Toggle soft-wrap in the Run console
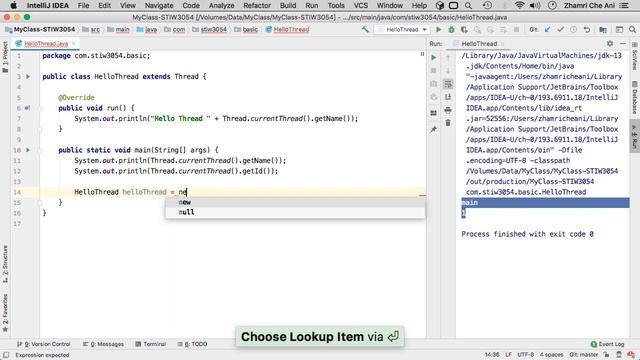This screenshot has width=640, height=360. pos(448,84)
